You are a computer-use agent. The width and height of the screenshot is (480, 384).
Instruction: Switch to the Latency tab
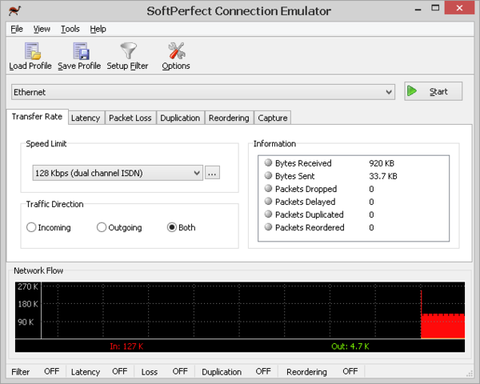pos(85,118)
